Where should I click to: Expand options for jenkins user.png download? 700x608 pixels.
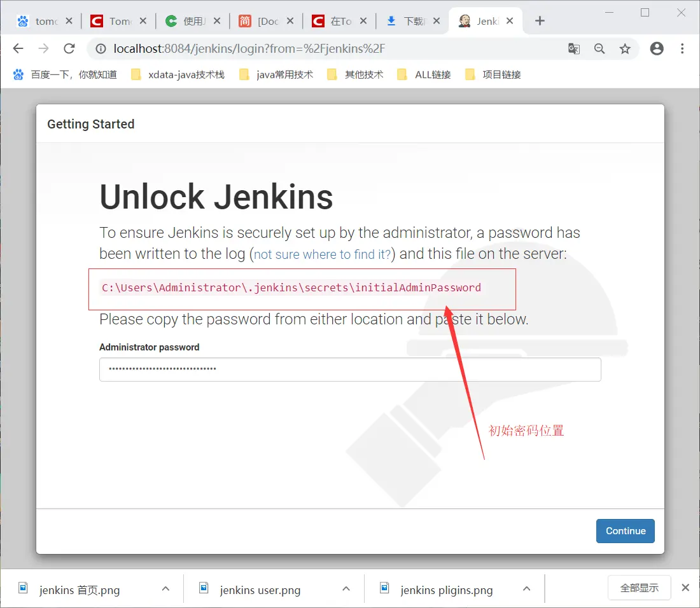pos(346,588)
